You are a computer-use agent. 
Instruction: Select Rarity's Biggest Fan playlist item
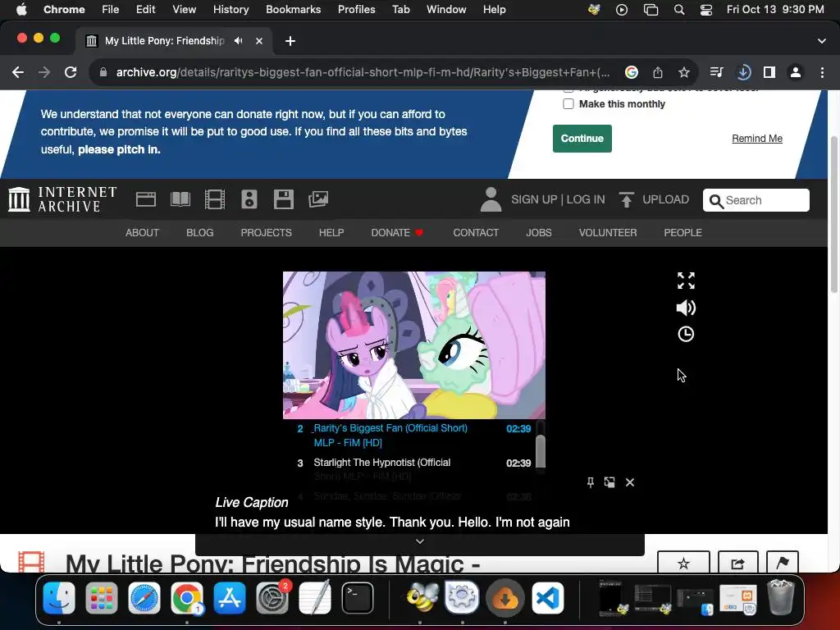[x=414, y=436]
